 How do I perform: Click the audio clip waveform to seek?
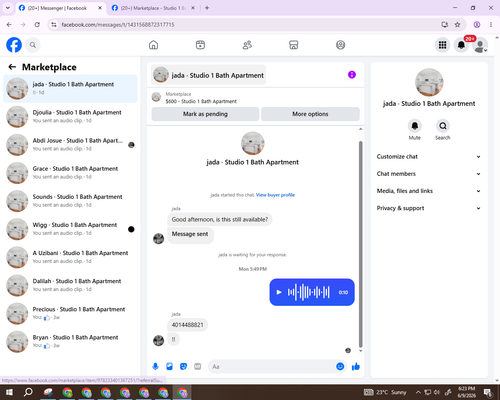[x=309, y=292]
